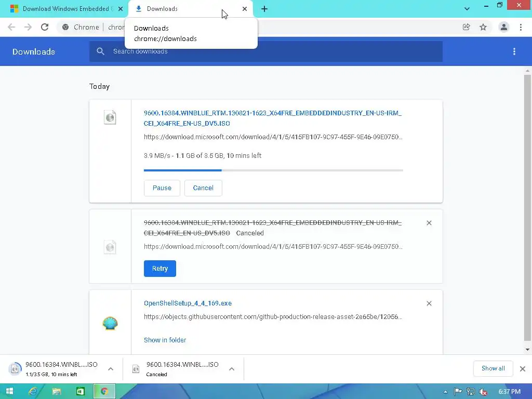Click the Chrome site info chip
Viewport: 532px width, 399px height.
(x=81, y=27)
